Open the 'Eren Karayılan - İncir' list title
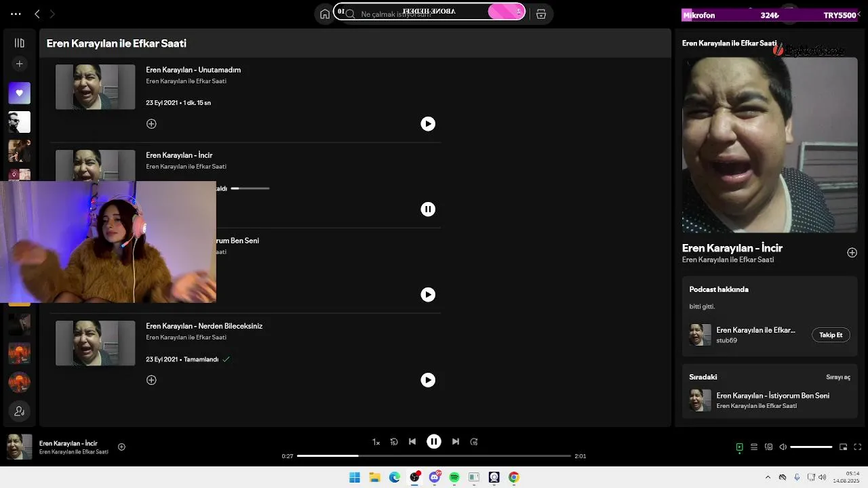The image size is (868, 488). tap(179, 155)
